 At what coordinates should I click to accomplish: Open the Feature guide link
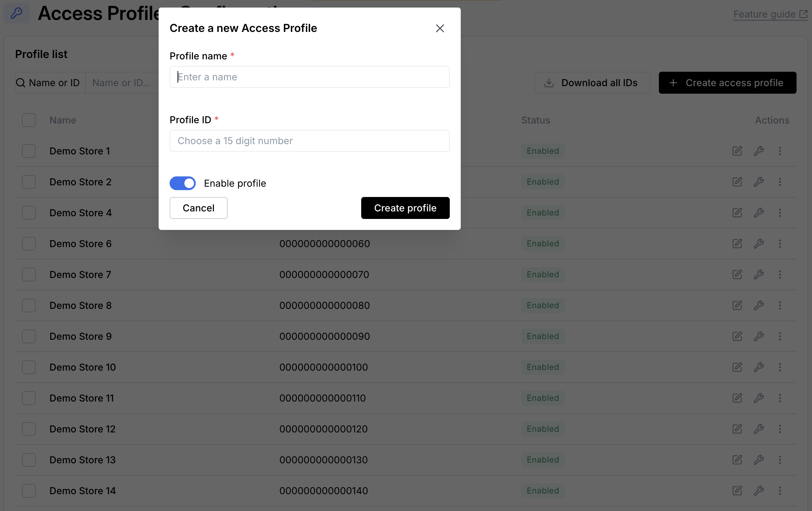point(770,14)
